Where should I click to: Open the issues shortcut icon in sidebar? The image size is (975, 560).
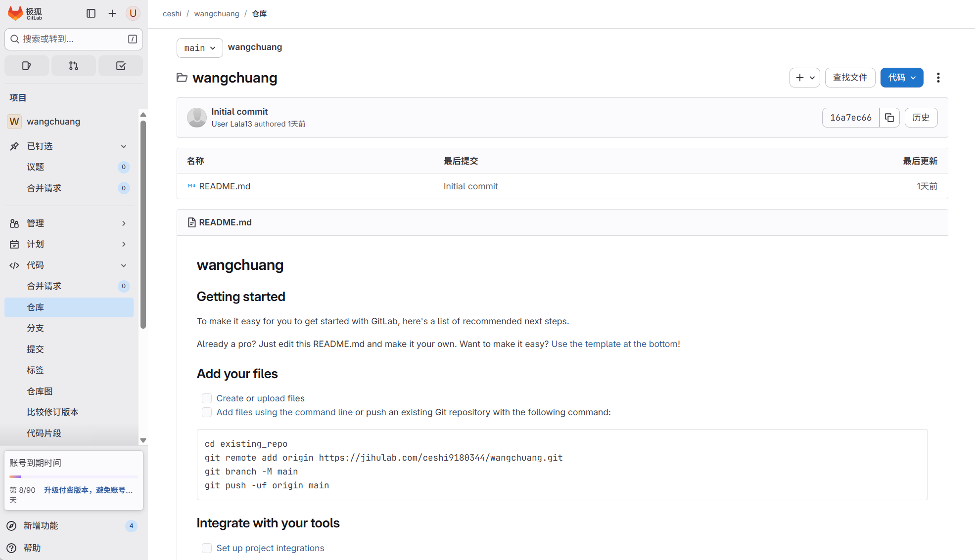(27, 66)
